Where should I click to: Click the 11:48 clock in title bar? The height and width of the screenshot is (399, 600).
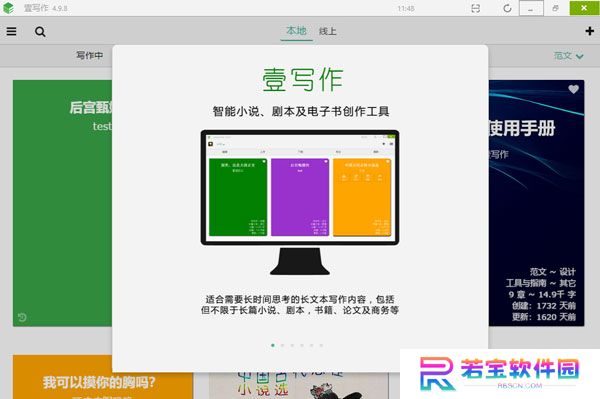(x=406, y=8)
